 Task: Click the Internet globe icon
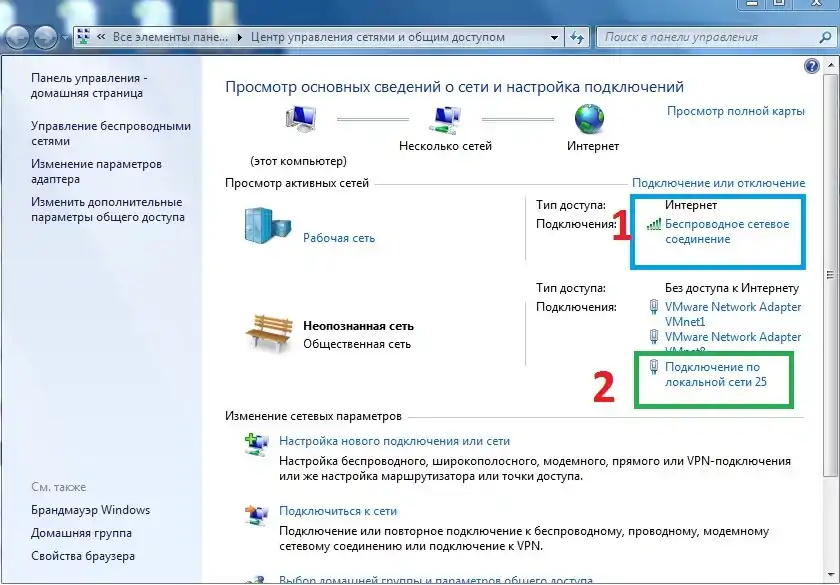click(590, 120)
